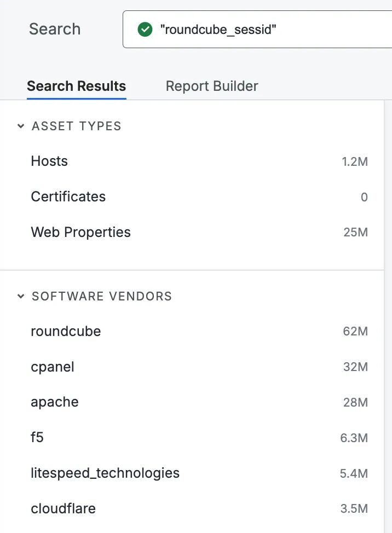Filter by Hosts asset type
The width and height of the screenshot is (392, 533).
(49, 161)
